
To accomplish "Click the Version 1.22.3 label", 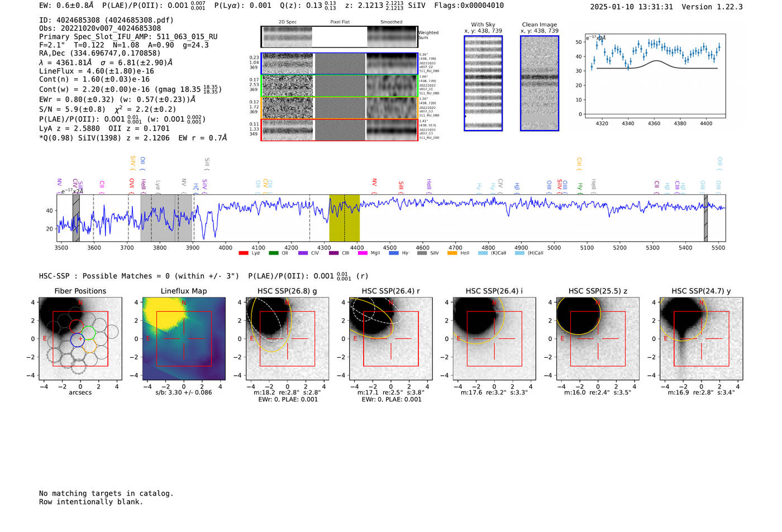I will tap(712, 7).
